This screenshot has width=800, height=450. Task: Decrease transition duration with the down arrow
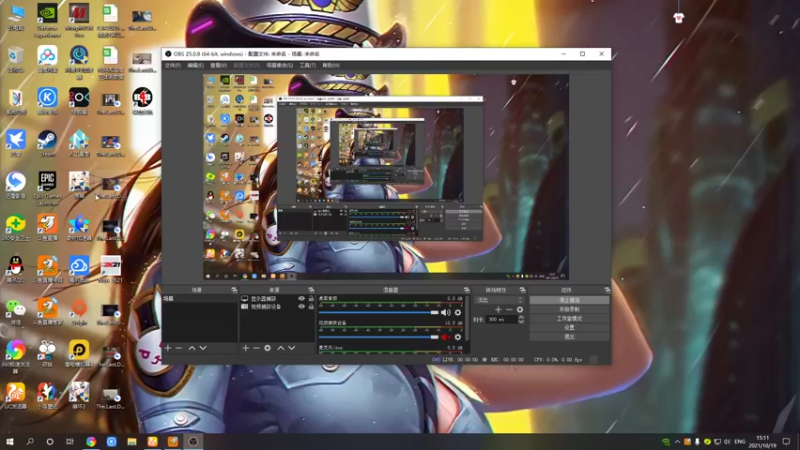(521, 321)
